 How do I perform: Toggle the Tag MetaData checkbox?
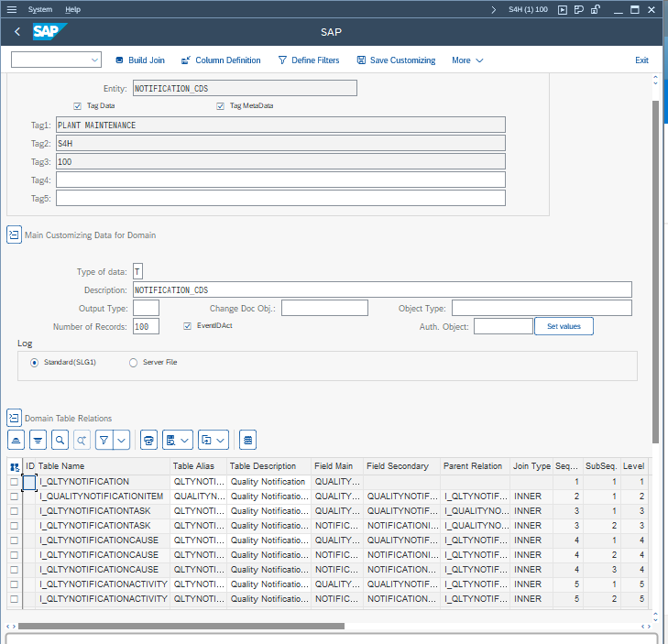[x=221, y=105]
